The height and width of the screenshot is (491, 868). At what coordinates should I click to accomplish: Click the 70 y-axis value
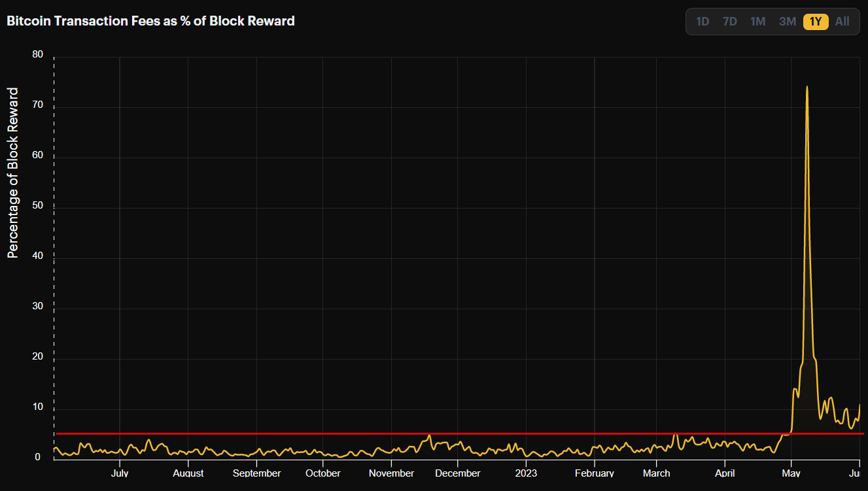click(37, 106)
